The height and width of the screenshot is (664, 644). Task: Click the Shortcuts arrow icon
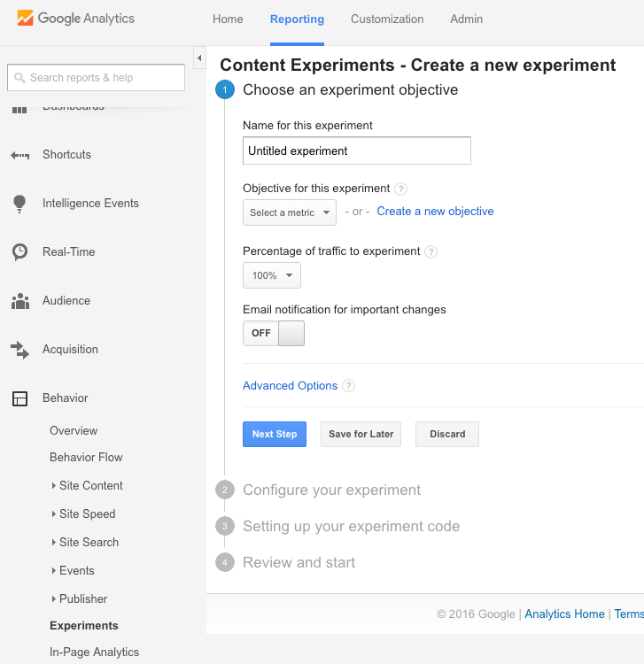pos(19,156)
